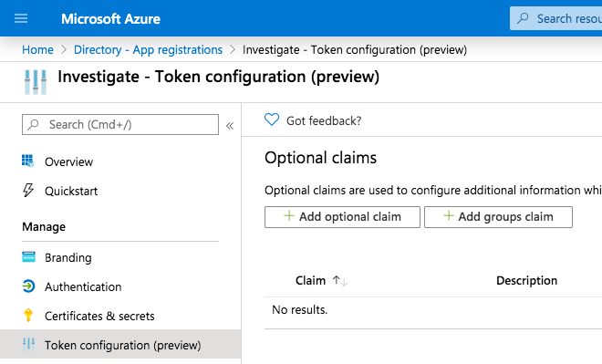Click the Authentication arrow icon
Screen dimensions: 602x364
coord(28,286)
